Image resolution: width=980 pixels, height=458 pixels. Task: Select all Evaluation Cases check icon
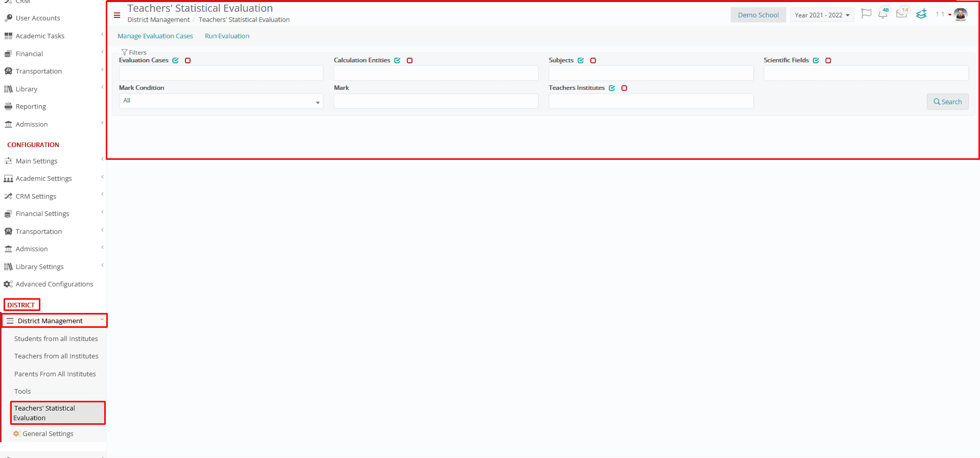tap(175, 60)
